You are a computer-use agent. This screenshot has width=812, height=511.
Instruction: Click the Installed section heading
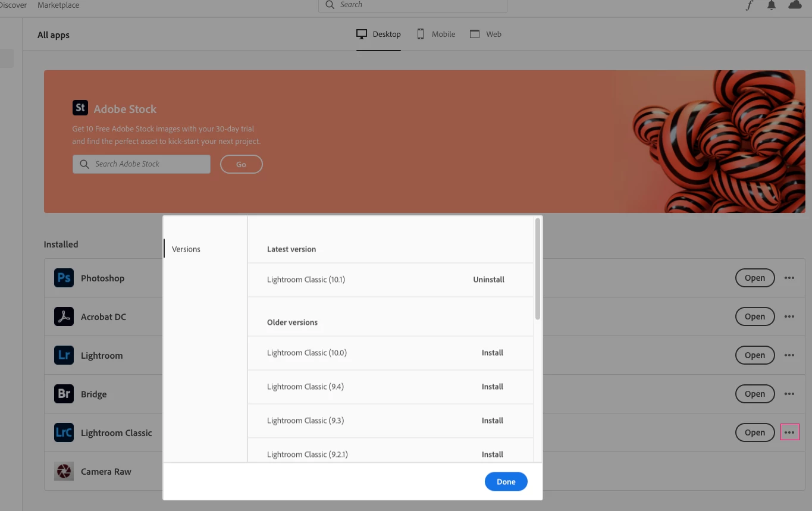[61, 244]
